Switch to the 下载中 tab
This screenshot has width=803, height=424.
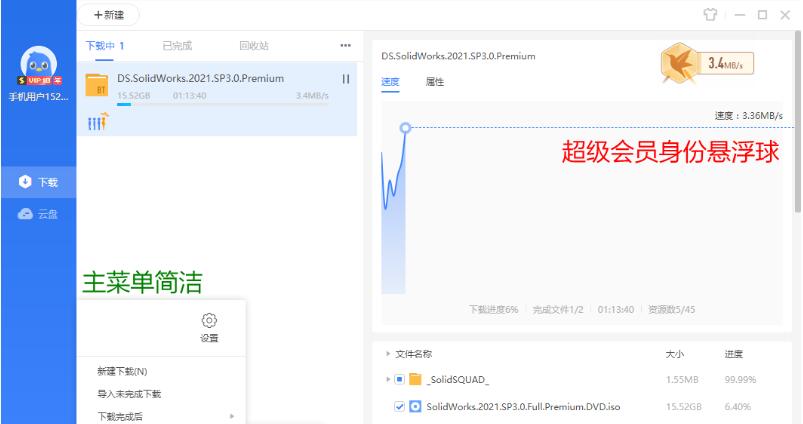[x=104, y=46]
